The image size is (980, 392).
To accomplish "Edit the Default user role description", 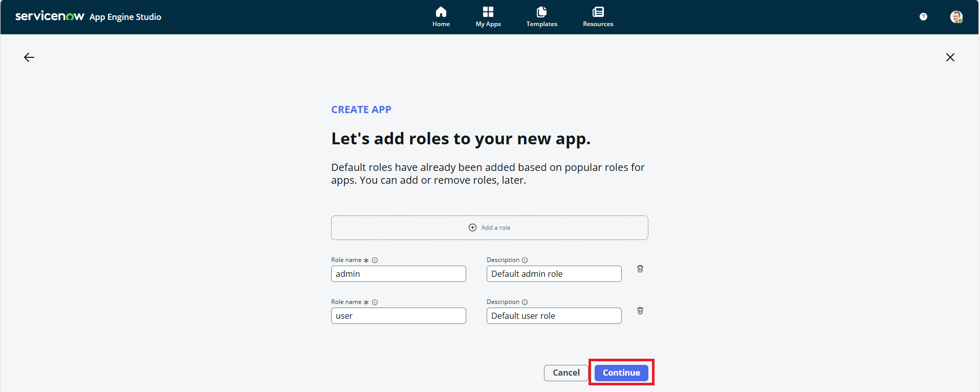I will [x=554, y=316].
